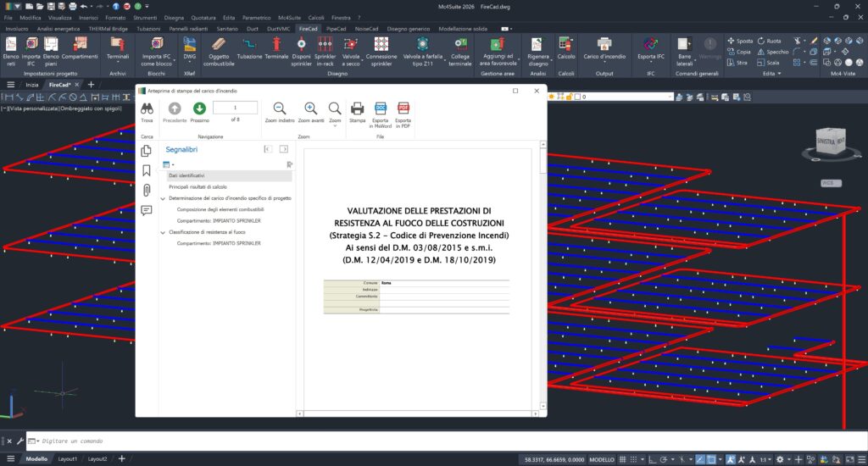Switch to PipeCad ribbon tab
Image resolution: width=868 pixels, height=466 pixels.
tap(336, 29)
